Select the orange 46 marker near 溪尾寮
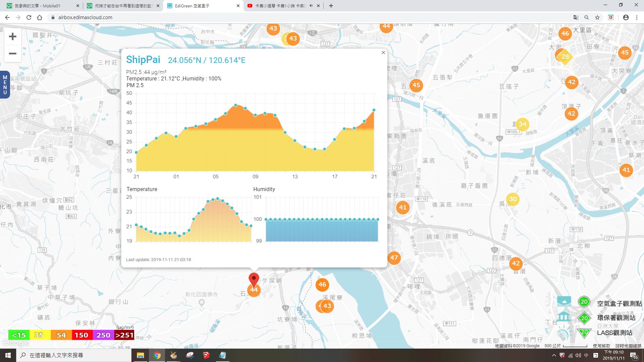Screen dimensions: 644x362 tap(322, 285)
